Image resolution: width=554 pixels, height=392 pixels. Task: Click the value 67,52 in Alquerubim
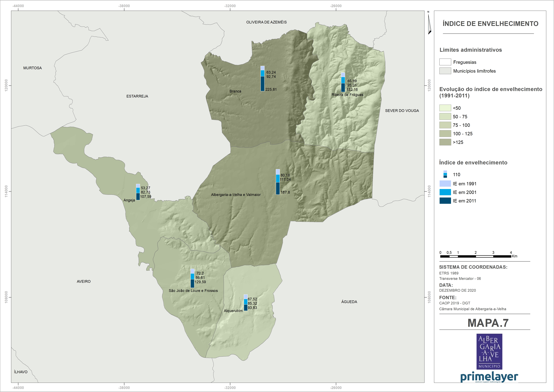coord(252,299)
